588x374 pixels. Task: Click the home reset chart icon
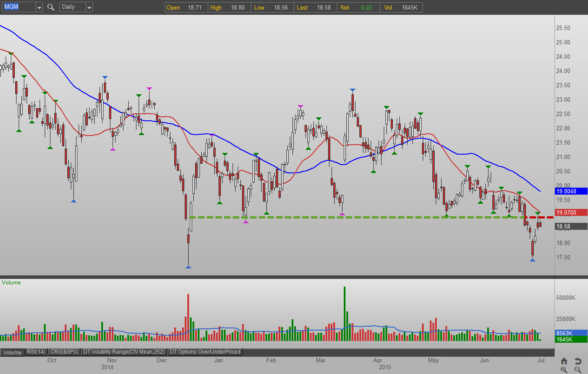564,361
